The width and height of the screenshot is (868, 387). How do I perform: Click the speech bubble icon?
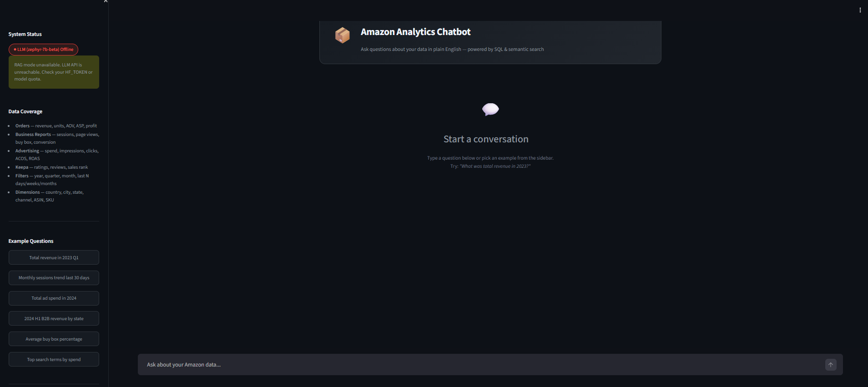(490, 109)
